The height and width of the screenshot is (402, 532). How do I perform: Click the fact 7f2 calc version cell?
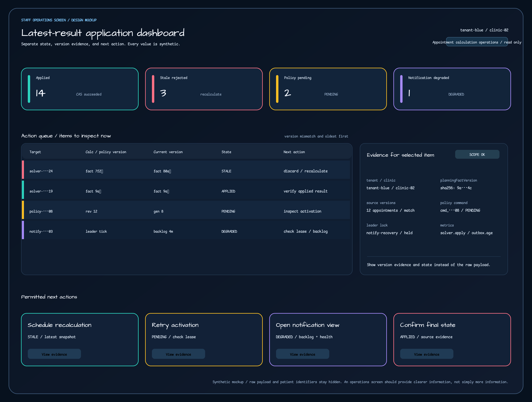pos(94,171)
